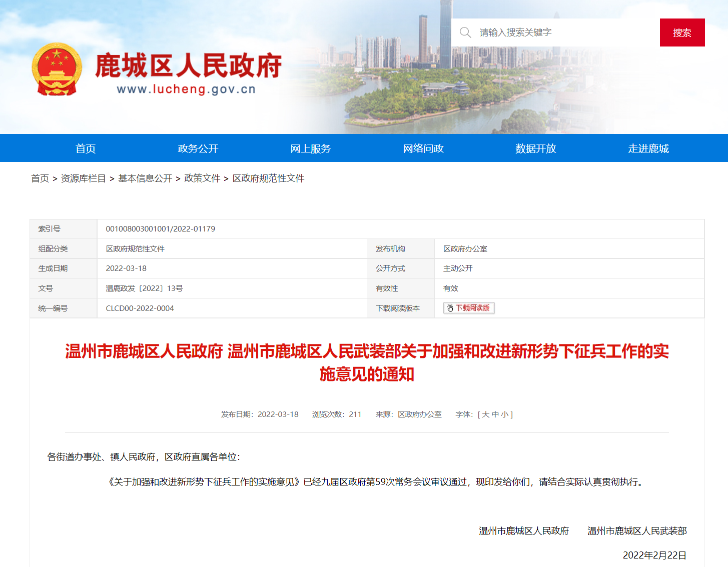This screenshot has height=567, width=728.
Task: Open the 数据开放 navigation item
Action: 536,148
